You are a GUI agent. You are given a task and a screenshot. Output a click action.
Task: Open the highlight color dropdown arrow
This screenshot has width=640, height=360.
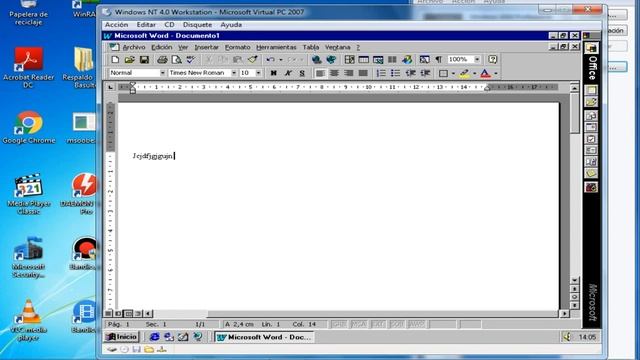pyautogui.click(x=474, y=74)
